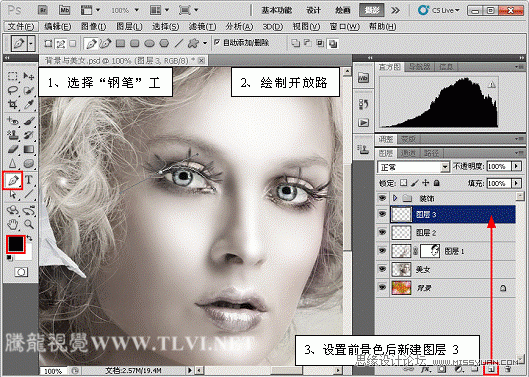Open the tool preset picker arrow
The height and width of the screenshot is (377, 529).
click(x=31, y=43)
